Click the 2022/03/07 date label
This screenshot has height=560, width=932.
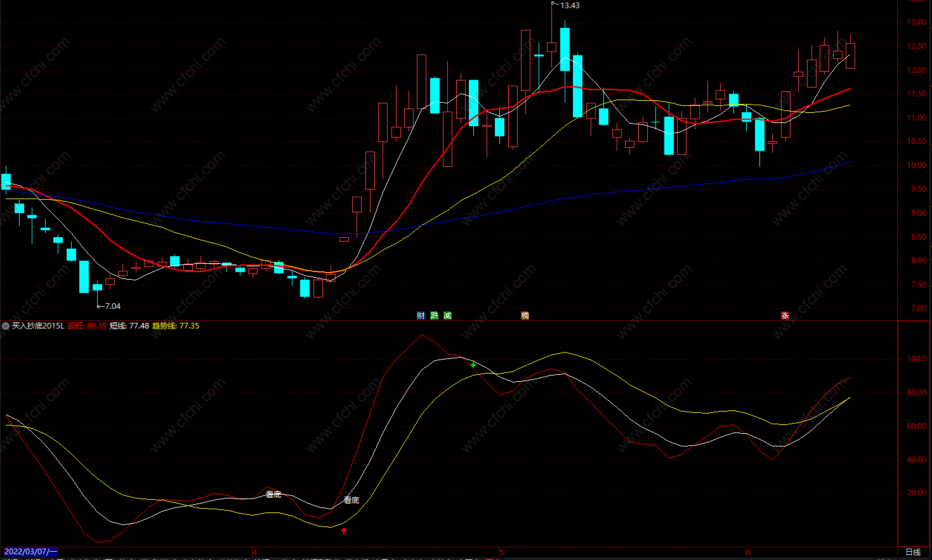point(29,552)
